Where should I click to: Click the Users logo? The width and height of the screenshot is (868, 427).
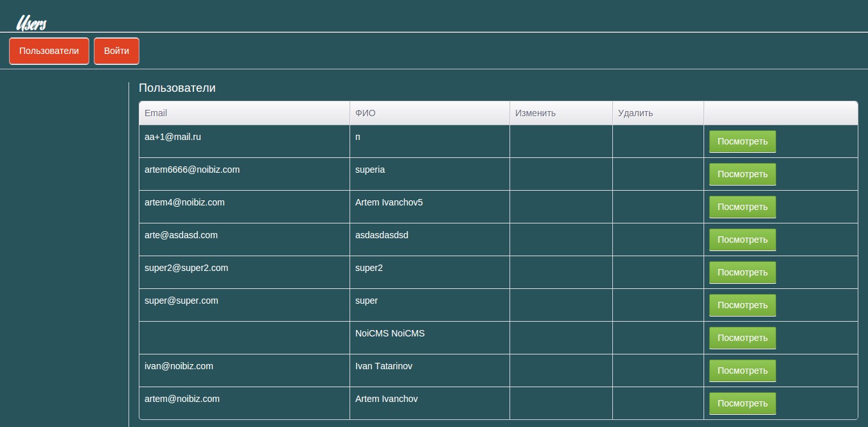(31, 23)
